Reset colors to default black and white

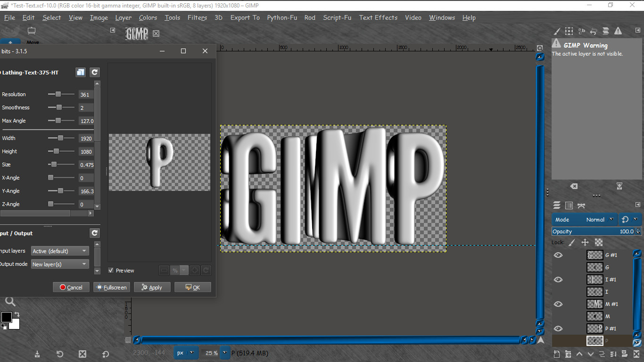(4, 326)
